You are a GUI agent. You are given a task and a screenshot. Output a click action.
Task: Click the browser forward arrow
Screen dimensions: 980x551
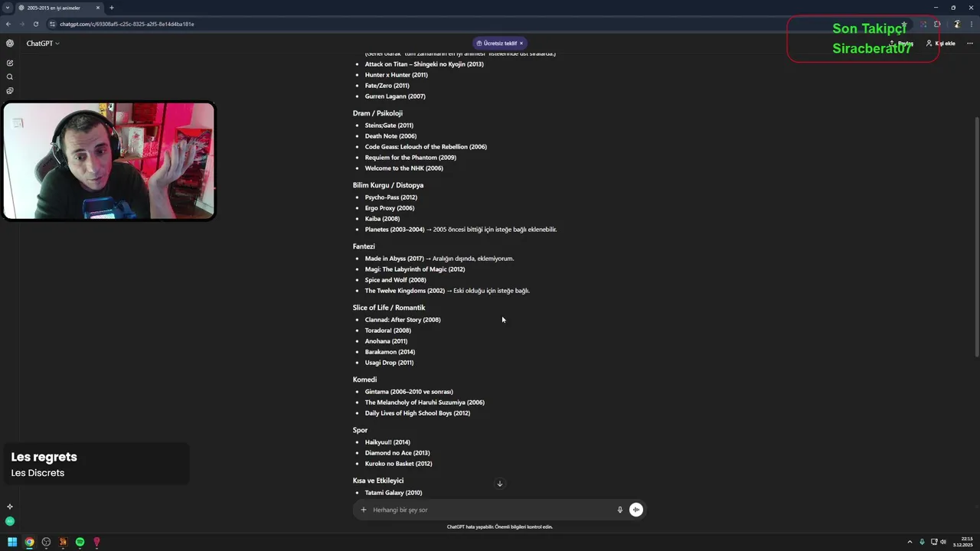(x=21, y=24)
